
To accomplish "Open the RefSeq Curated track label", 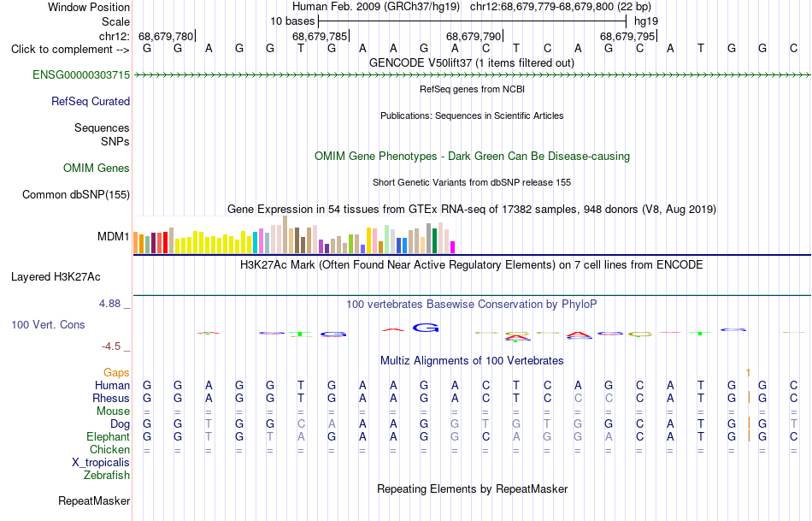I will pyautogui.click(x=91, y=101).
